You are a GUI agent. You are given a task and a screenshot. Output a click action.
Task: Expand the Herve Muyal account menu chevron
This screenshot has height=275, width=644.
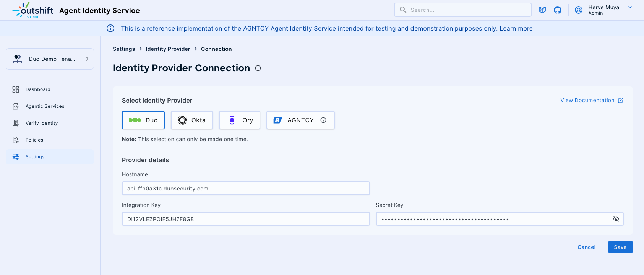click(630, 7)
